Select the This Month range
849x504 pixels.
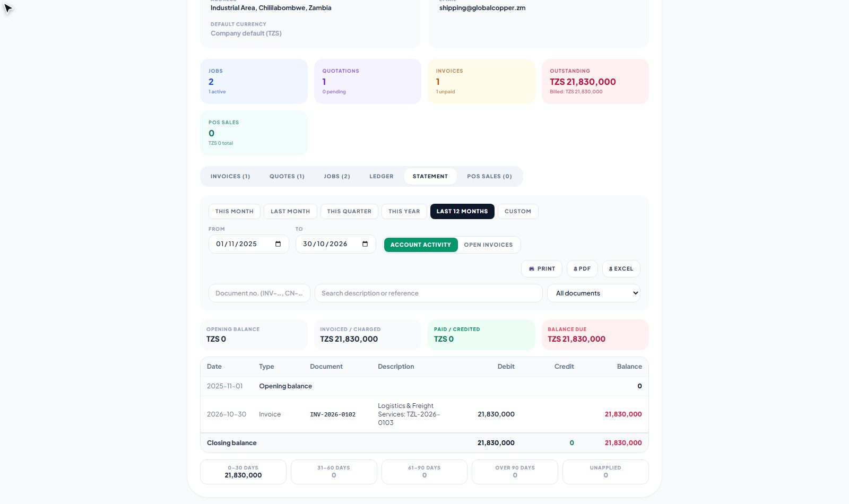(x=235, y=211)
